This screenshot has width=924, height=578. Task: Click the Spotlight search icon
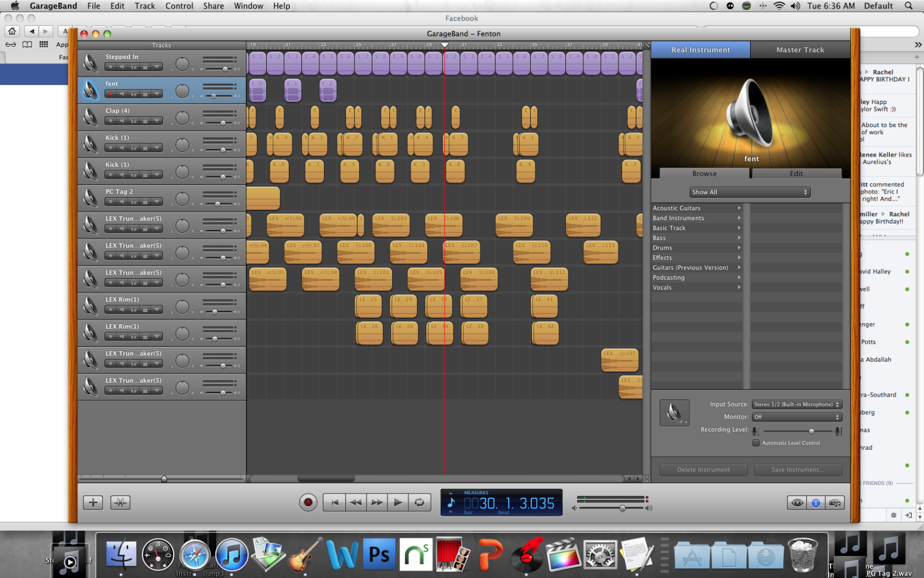908,6
